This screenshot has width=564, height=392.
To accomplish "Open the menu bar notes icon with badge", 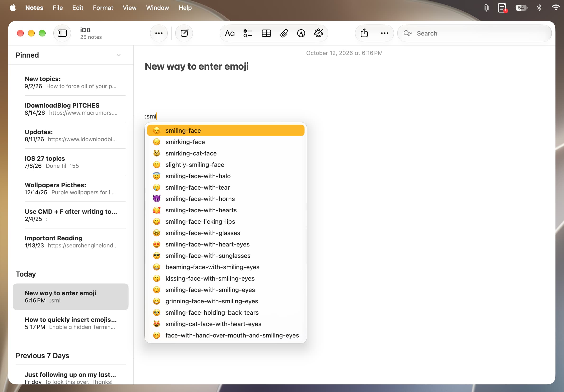I will 502,8.
